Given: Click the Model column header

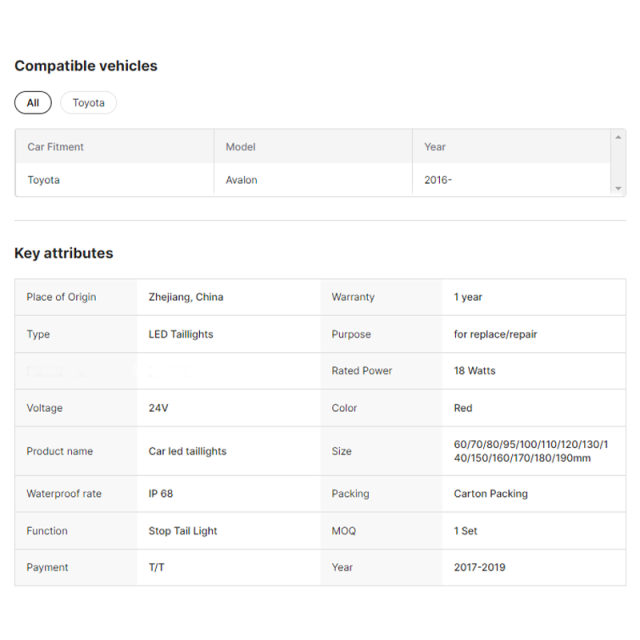Looking at the screenshot, I should (x=241, y=147).
